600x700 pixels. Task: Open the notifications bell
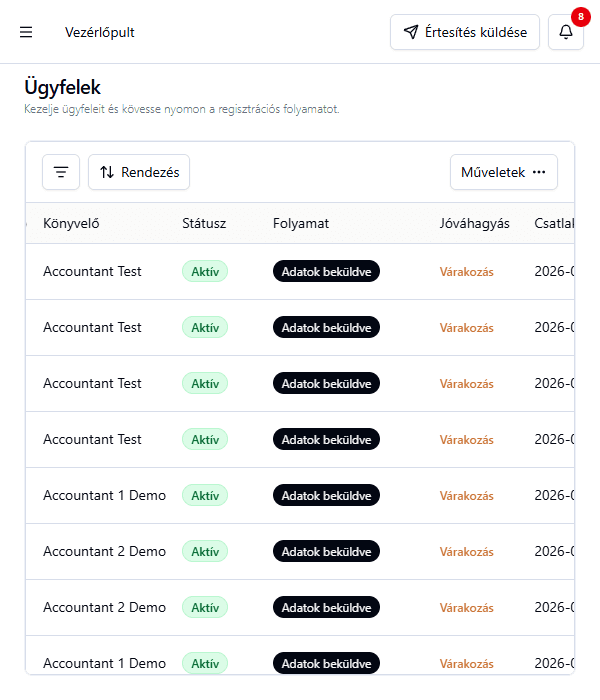pos(566,32)
